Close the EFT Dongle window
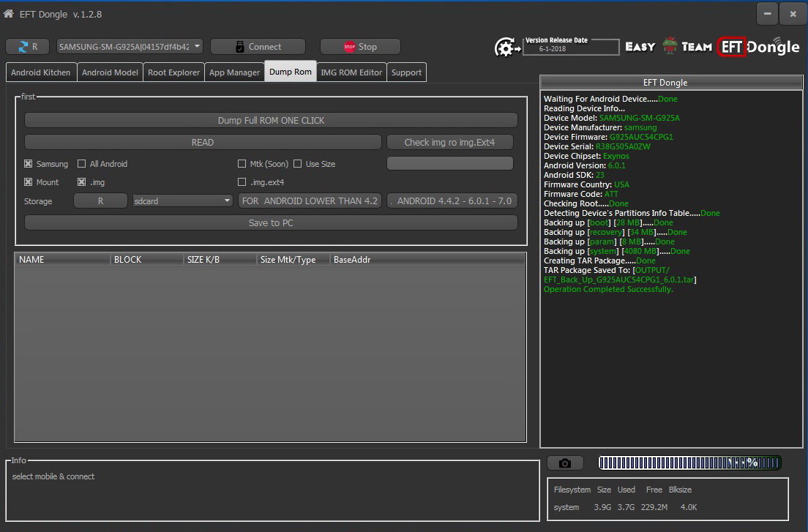The image size is (808, 532). click(793, 14)
